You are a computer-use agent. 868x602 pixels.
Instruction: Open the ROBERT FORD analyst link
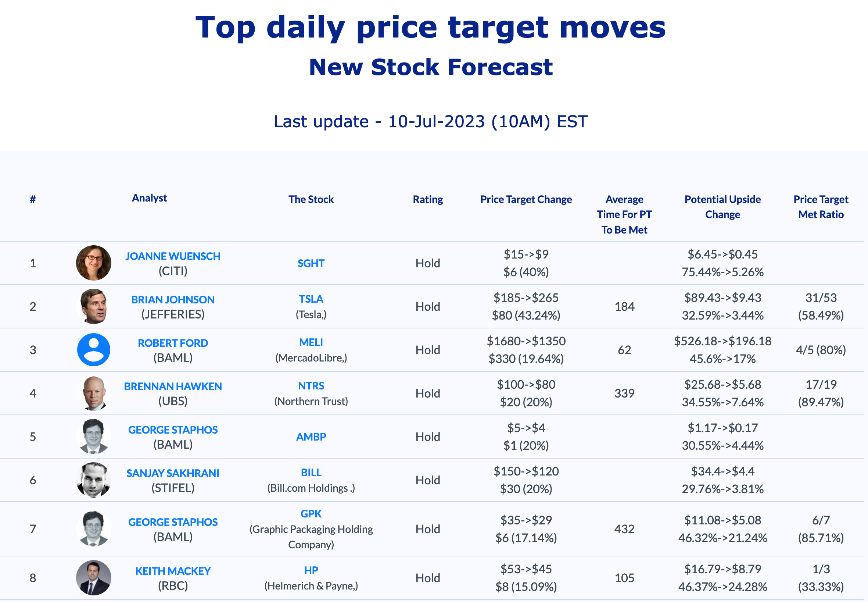[x=173, y=343]
